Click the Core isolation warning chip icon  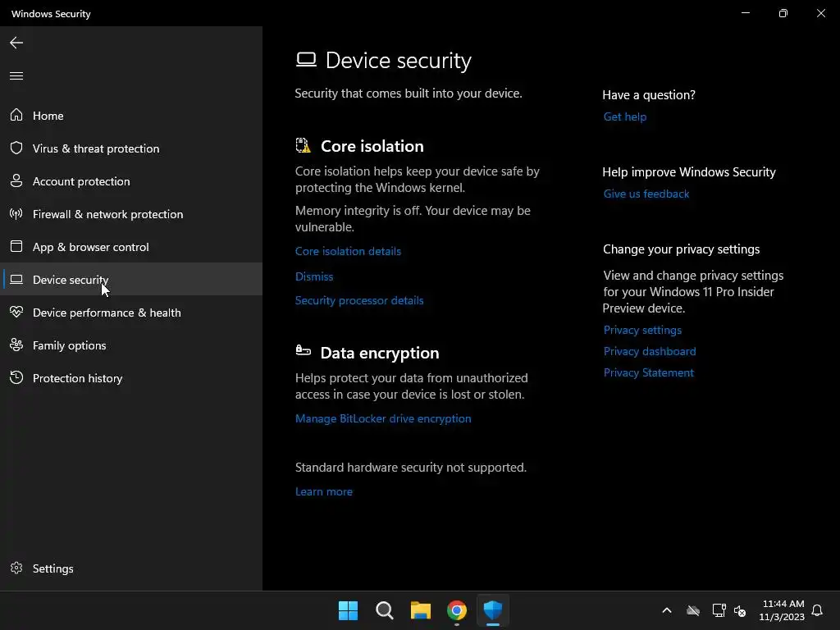(304, 145)
